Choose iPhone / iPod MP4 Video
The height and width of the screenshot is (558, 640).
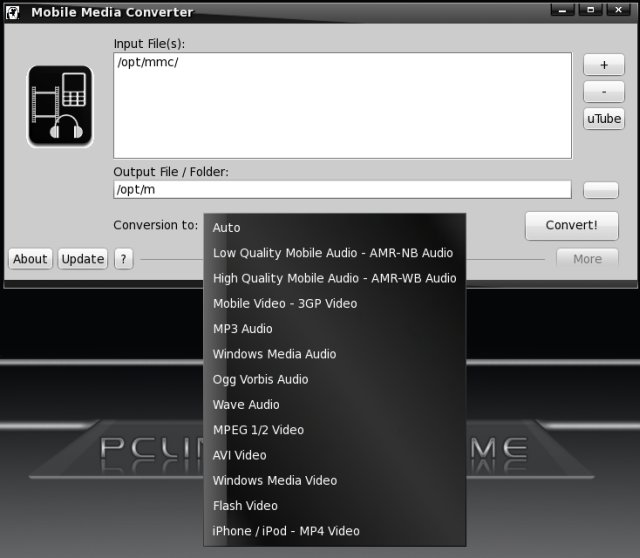coord(334,531)
